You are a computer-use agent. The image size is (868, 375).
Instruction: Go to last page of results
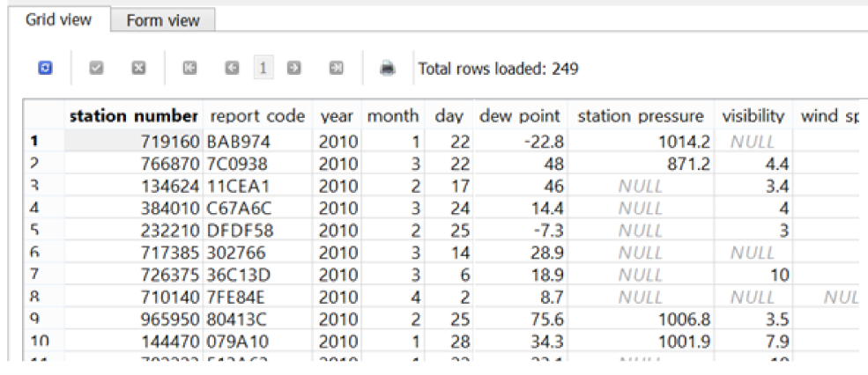tap(336, 68)
